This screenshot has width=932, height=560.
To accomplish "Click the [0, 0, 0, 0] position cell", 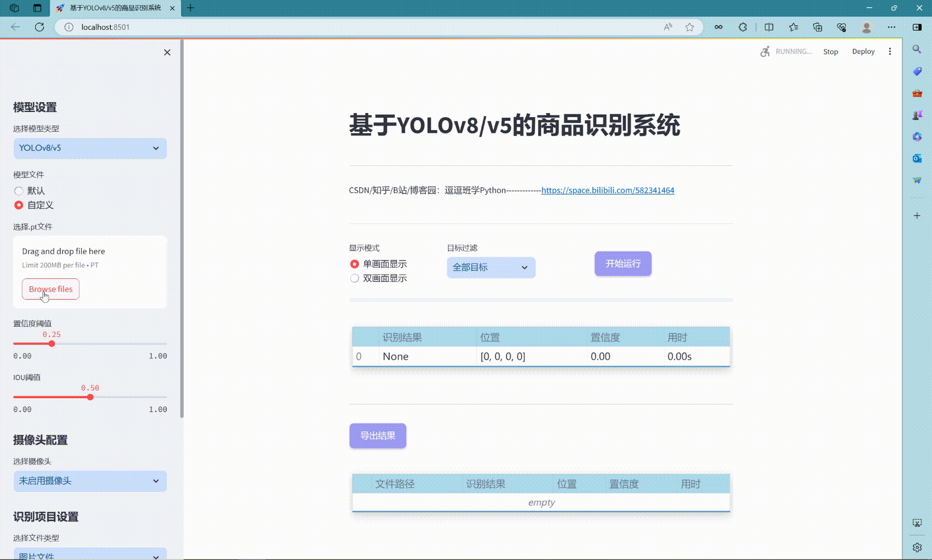I will click(531, 357).
